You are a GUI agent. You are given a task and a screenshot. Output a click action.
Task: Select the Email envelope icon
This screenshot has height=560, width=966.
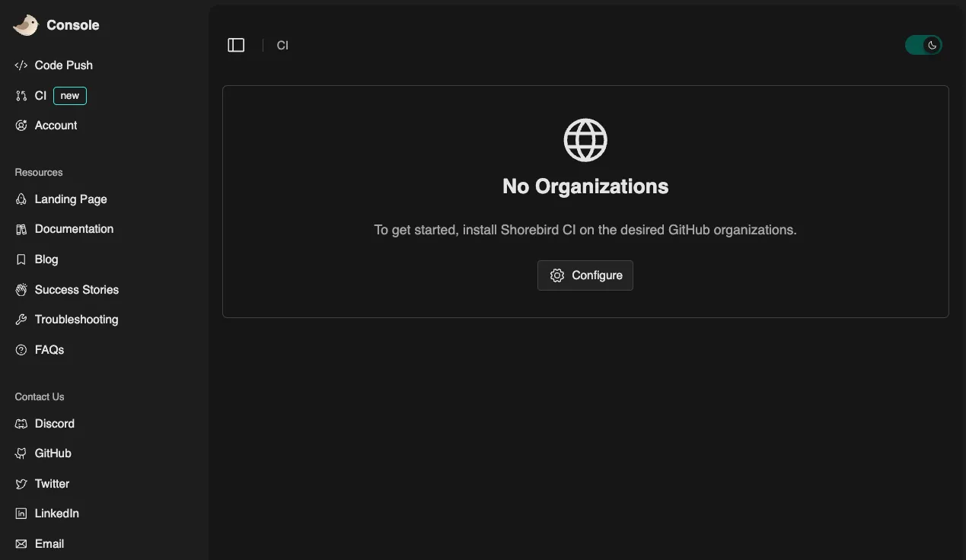(21, 543)
